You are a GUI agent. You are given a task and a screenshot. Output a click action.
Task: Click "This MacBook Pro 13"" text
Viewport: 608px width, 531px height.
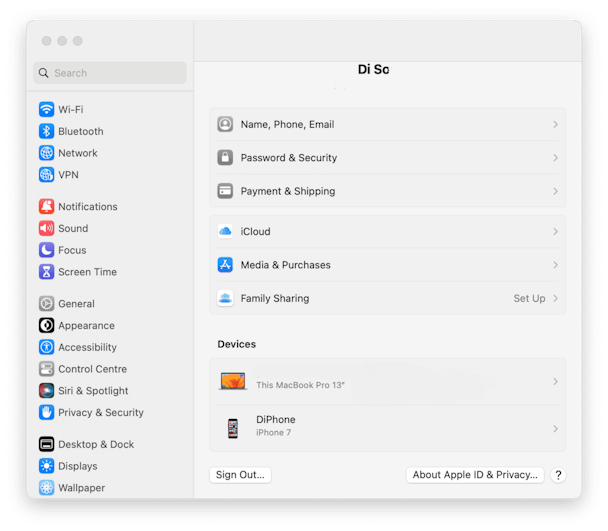pos(301,385)
